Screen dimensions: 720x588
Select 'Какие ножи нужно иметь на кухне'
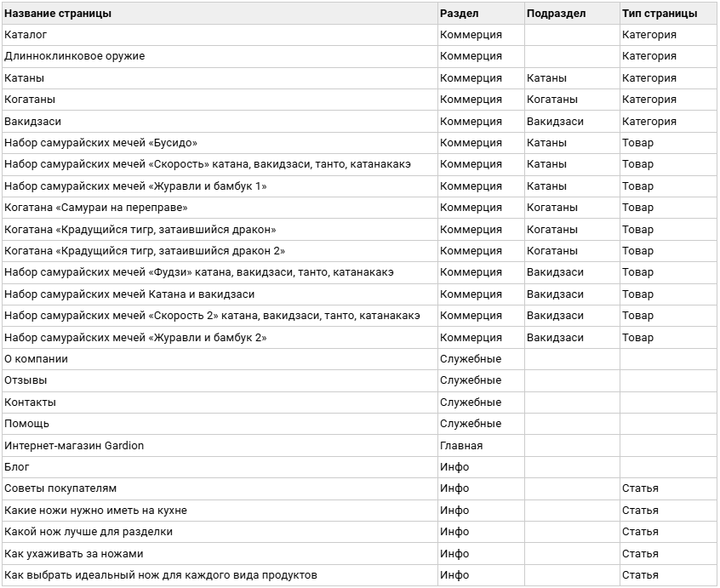[x=220, y=511]
